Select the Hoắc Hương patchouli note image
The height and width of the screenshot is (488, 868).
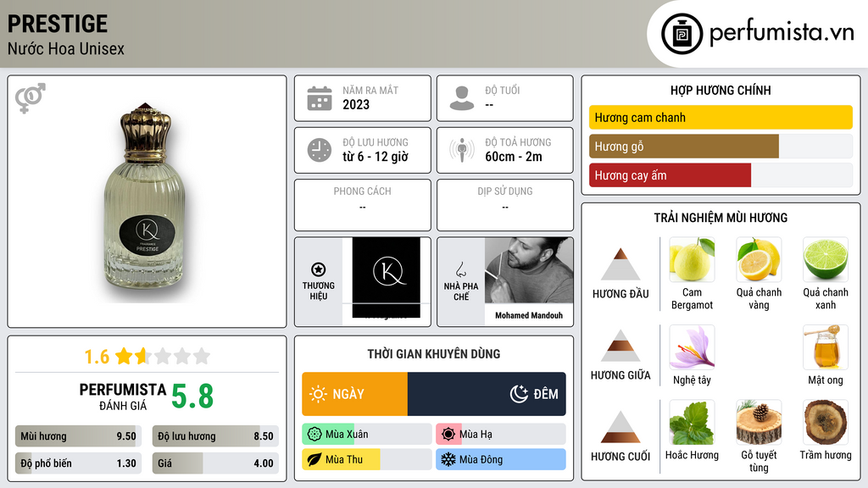coord(692,422)
